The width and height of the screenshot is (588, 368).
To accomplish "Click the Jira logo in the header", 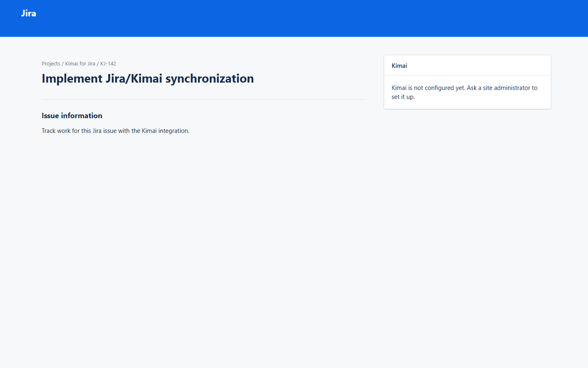I will point(29,13).
